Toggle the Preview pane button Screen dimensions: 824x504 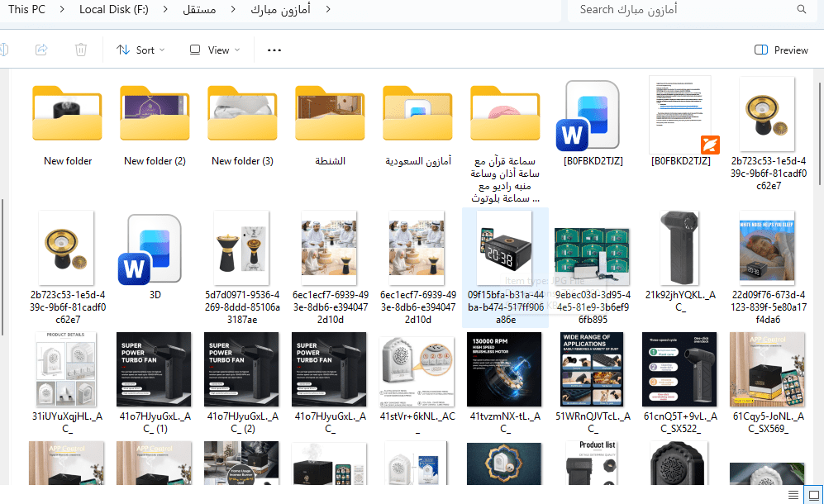(781, 50)
